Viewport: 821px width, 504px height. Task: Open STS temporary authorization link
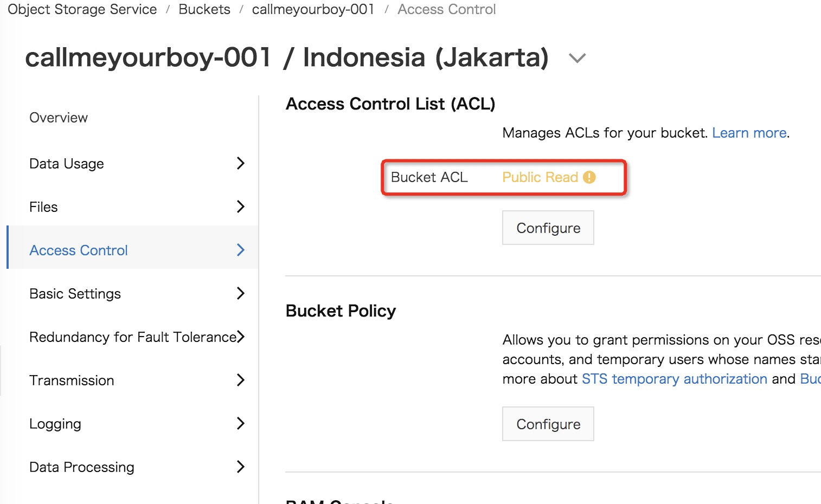(x=674, y=379)
